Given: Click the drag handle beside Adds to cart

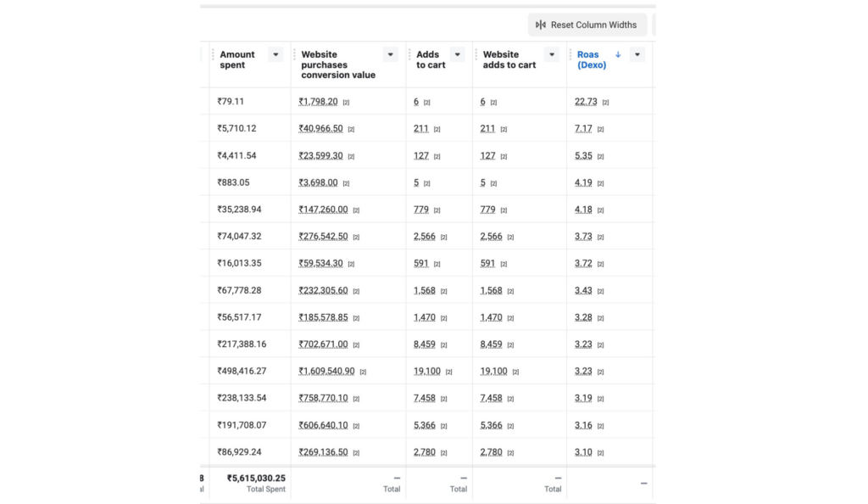Looking at the screenshot, I should coord(409,55).
